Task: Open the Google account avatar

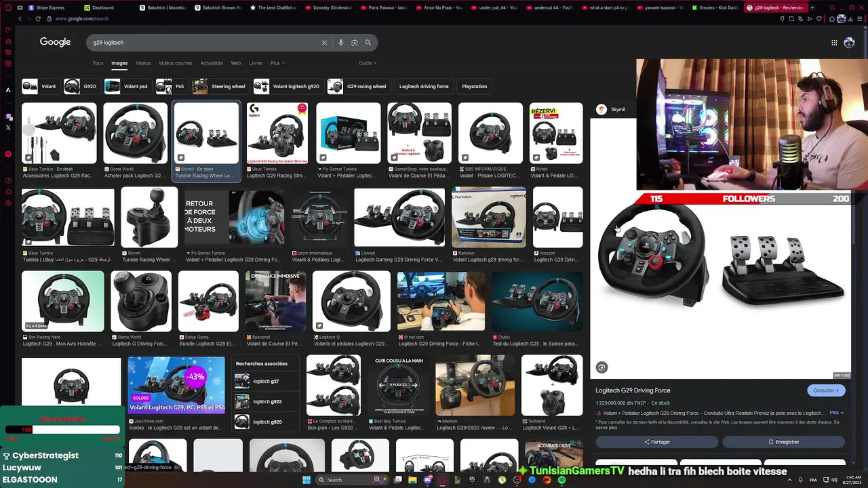Action: click(x=849, y=43)
